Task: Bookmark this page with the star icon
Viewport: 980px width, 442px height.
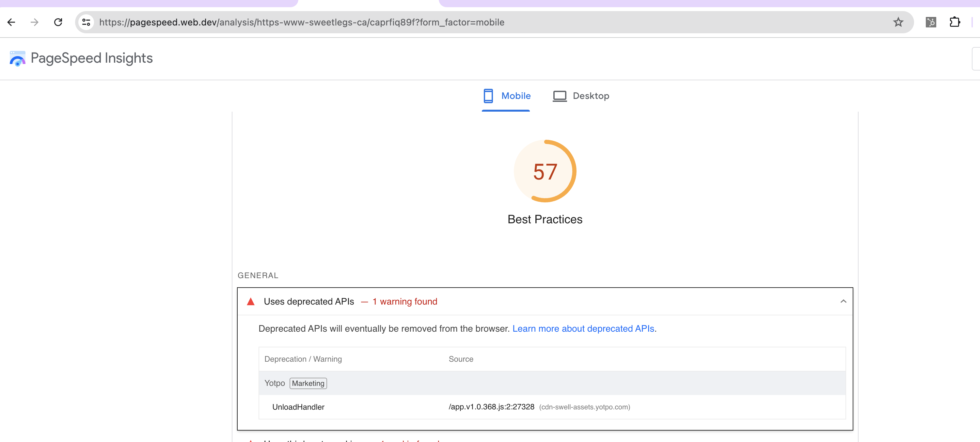Action: point(898,23)
